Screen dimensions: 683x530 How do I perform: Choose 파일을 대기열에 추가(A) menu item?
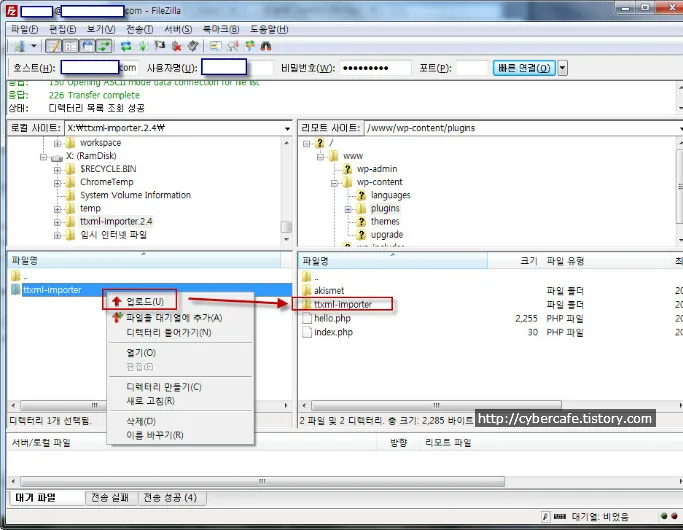pos(180,317)
